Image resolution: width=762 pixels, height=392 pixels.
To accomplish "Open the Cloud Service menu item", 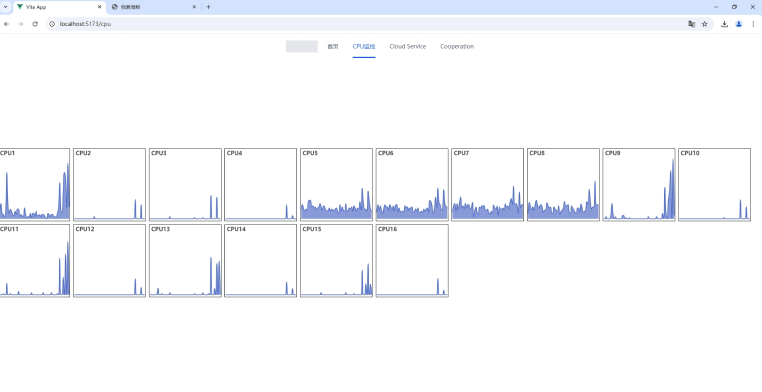I will [x=408, y=47].
